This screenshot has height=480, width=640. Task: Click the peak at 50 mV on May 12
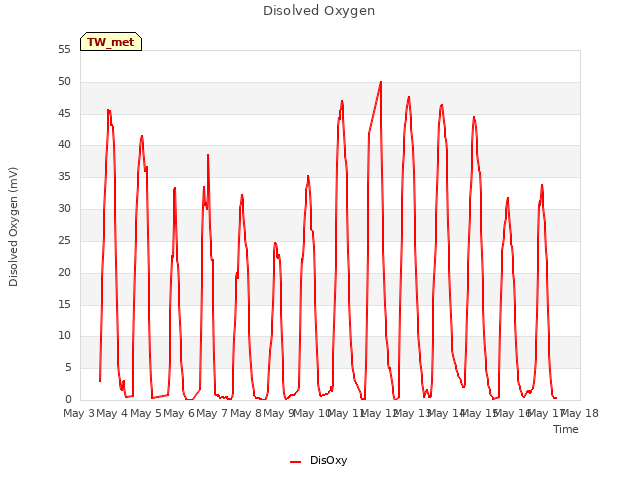pyautogui.click(x=381, y=82)
